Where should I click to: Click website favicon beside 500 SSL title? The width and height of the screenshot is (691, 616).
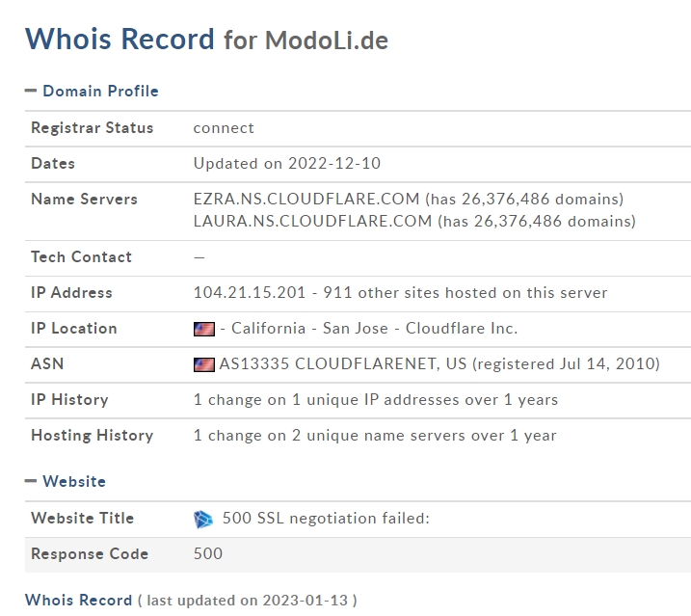click(203, 519)
